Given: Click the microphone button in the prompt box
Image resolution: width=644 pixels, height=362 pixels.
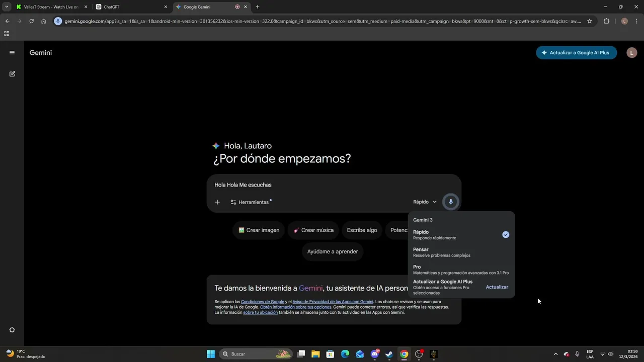Looking at the screenshot, I should [450, 202].
